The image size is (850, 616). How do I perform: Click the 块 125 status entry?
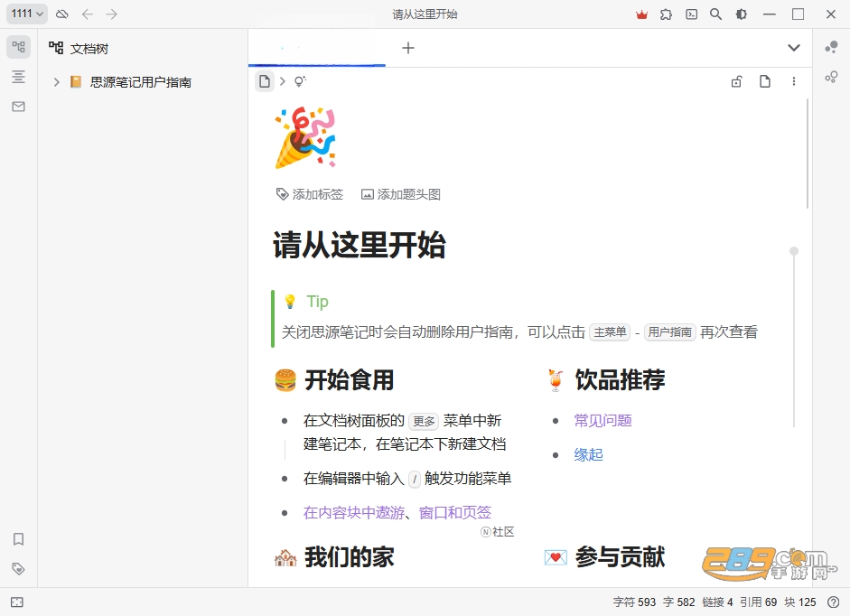pos(800,602)
